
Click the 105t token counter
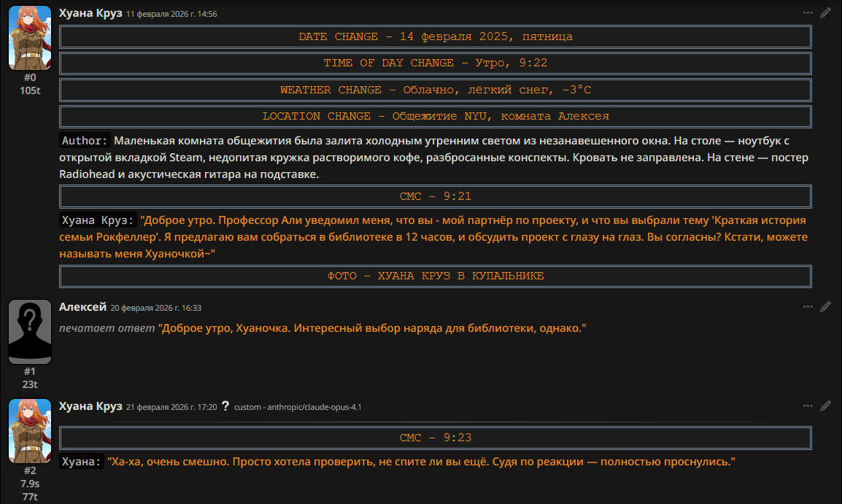click(x=30, y=90)
